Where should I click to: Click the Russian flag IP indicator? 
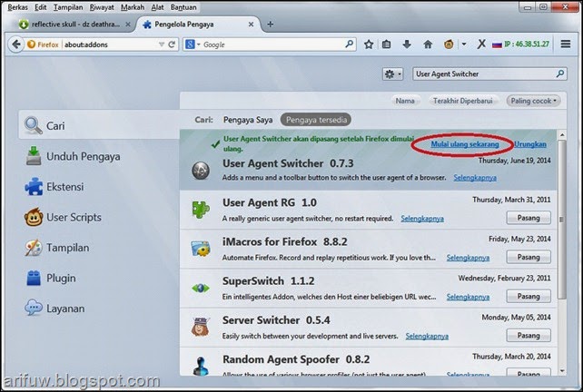coord(520,44)
